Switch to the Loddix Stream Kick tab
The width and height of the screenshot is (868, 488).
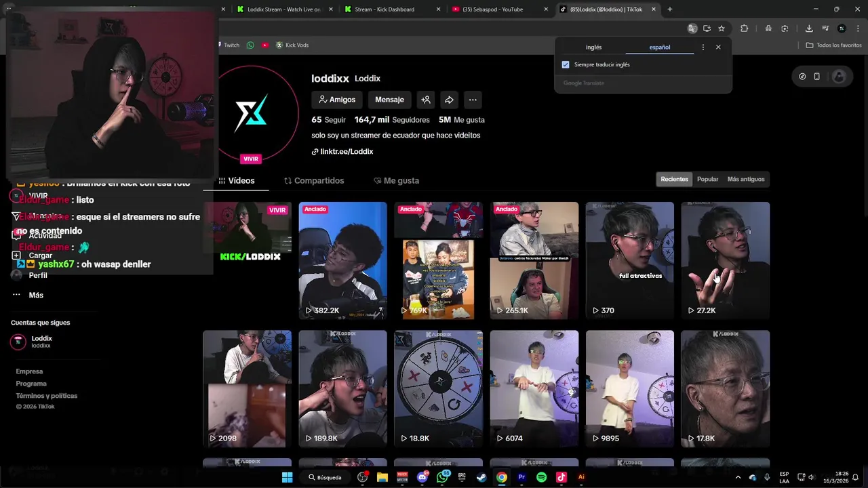pos(284,9)
